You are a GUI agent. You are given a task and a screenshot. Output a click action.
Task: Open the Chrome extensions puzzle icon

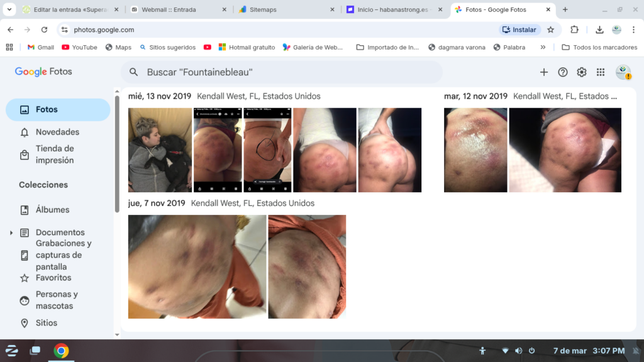pos(574,30)
